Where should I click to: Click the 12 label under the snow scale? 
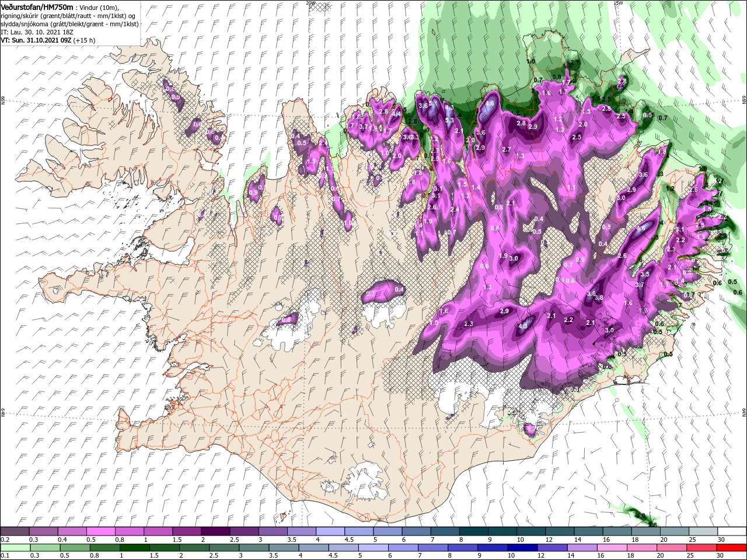point(549,540)
